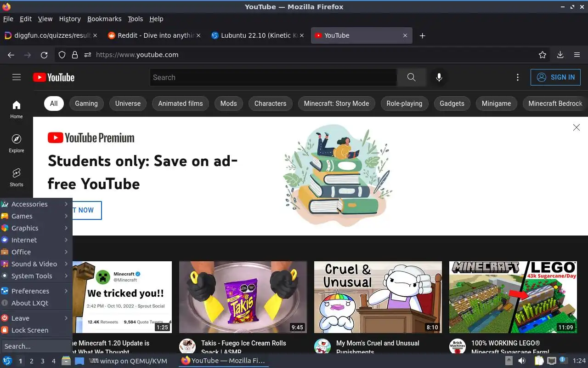The image size is (588, 368).
Task: Open the Cruel & Unusual video thumbnail
Action: coord(378,297)
